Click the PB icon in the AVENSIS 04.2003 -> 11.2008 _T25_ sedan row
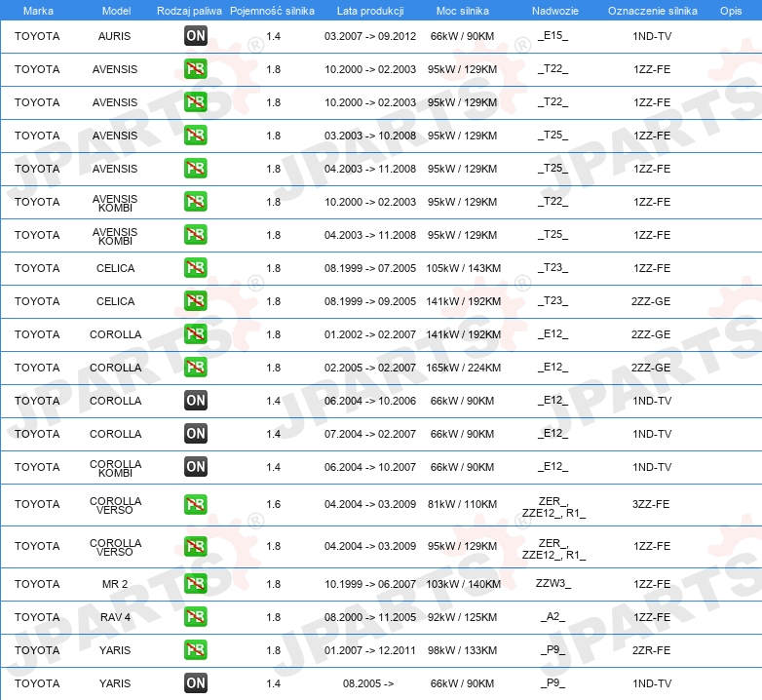This screenshot has width=762, height=700. [x=195, y=169]
